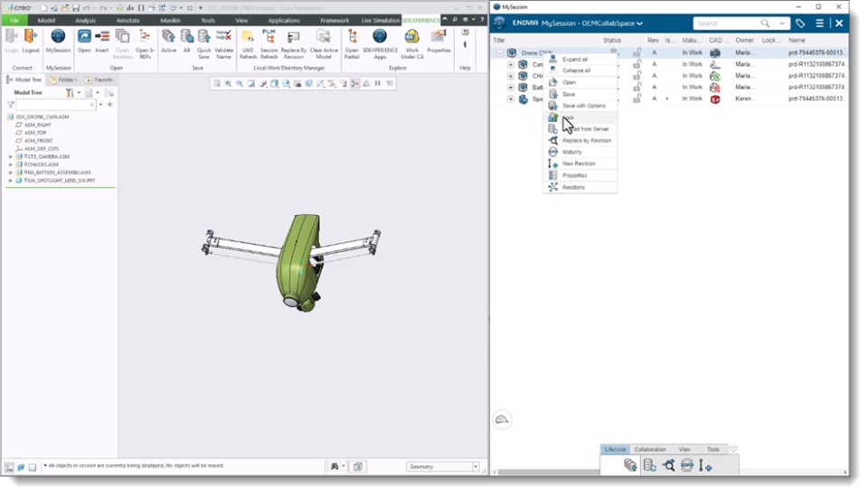Click the helmet icon in MySession panel

[502, 419]
